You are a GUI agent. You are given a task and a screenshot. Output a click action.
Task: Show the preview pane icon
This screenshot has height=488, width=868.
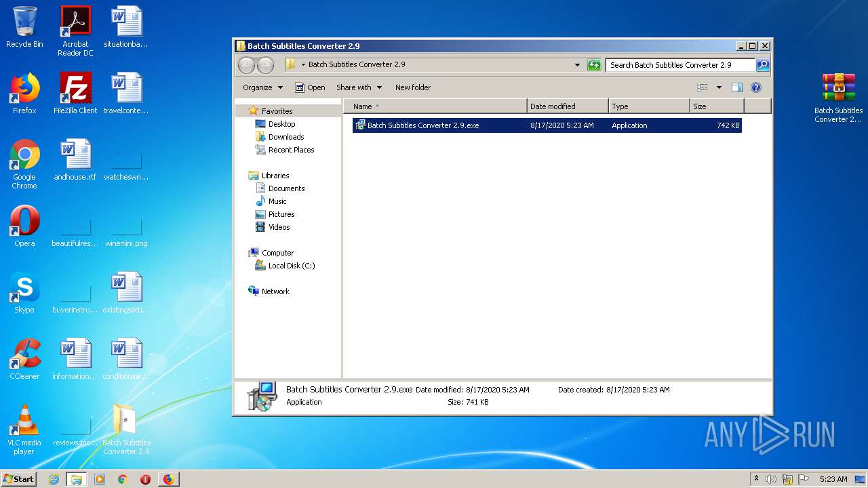pos(737,87)
